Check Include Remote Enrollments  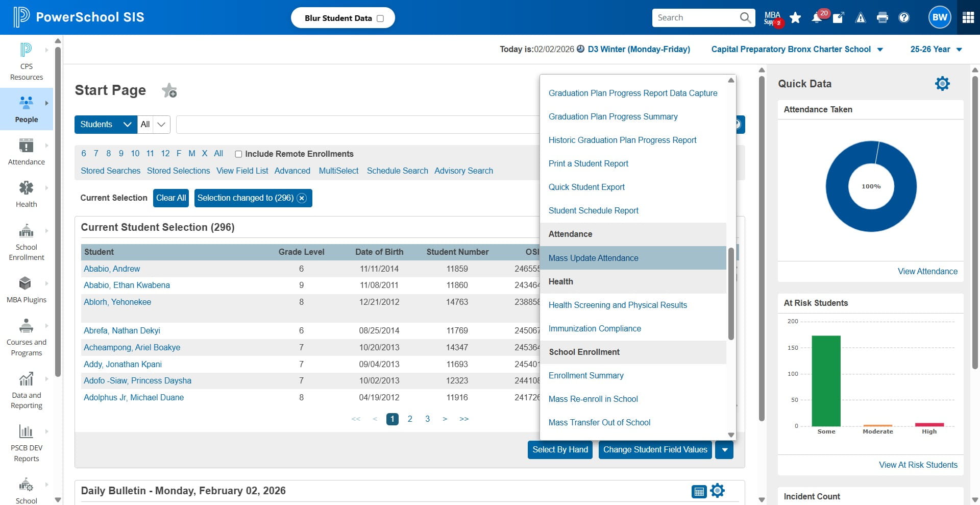pyautogui.click(x=238, y=154)
